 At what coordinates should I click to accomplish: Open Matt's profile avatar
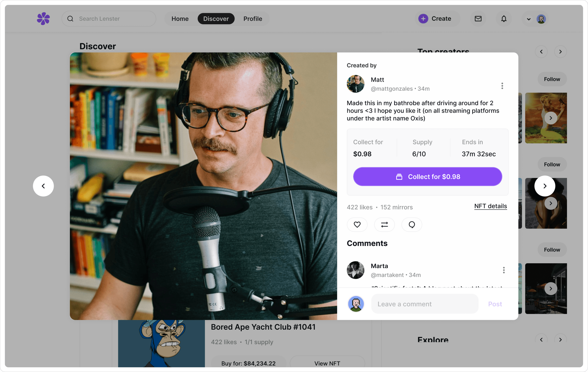[355, 84]
